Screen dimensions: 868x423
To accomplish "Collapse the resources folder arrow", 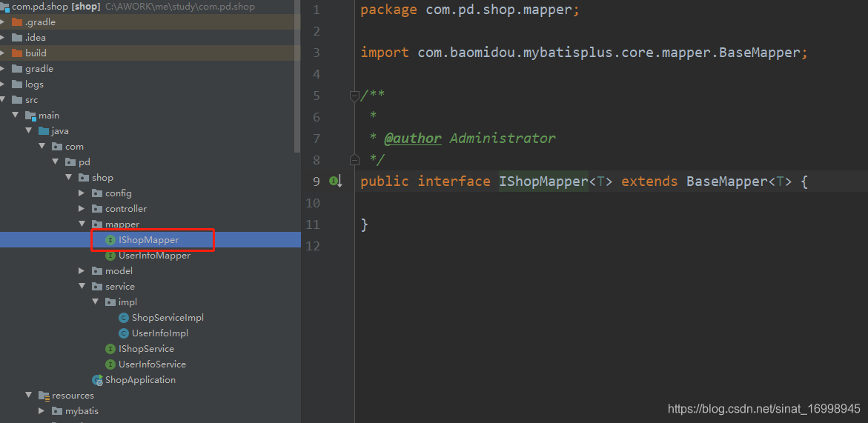I will [29, 396].
